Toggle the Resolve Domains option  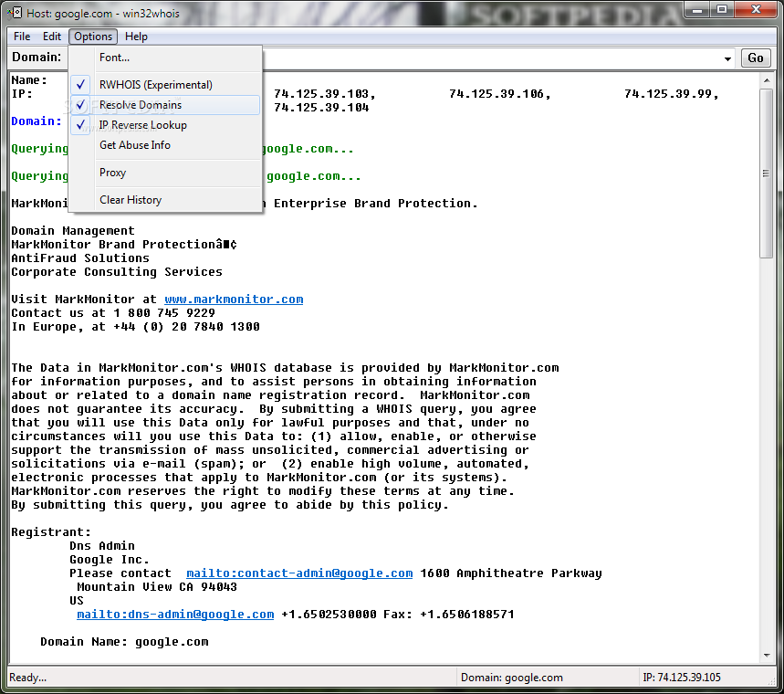coord(165,105)
